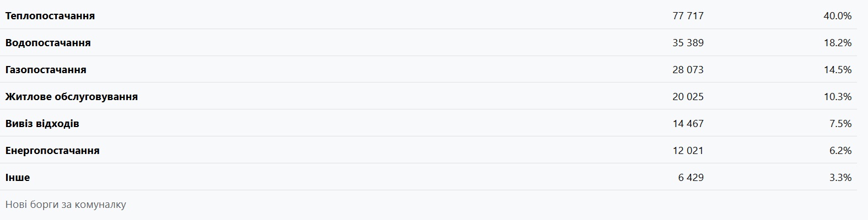Click the 40.0% percentage cell
Screen dimensions: 868x220
pos(837,16)
